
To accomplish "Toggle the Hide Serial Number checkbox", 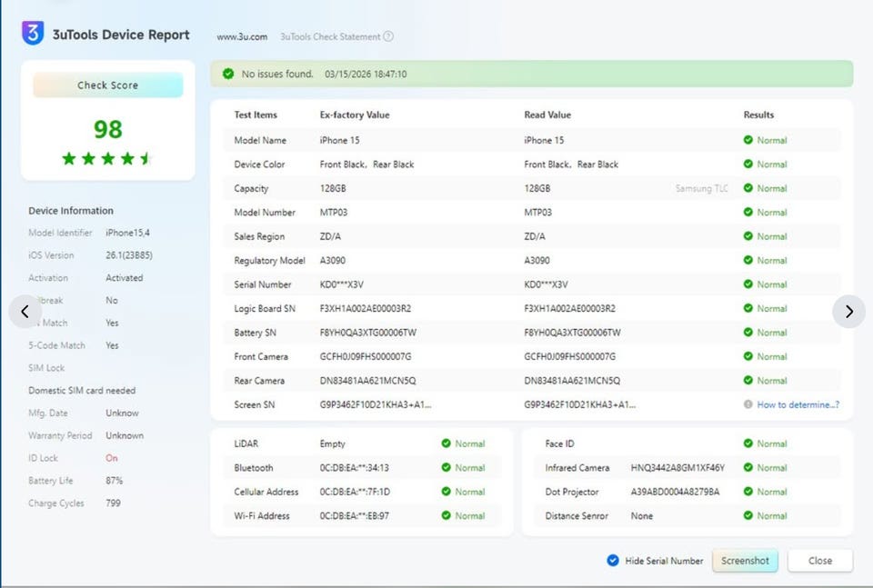I will coord(613,561).
